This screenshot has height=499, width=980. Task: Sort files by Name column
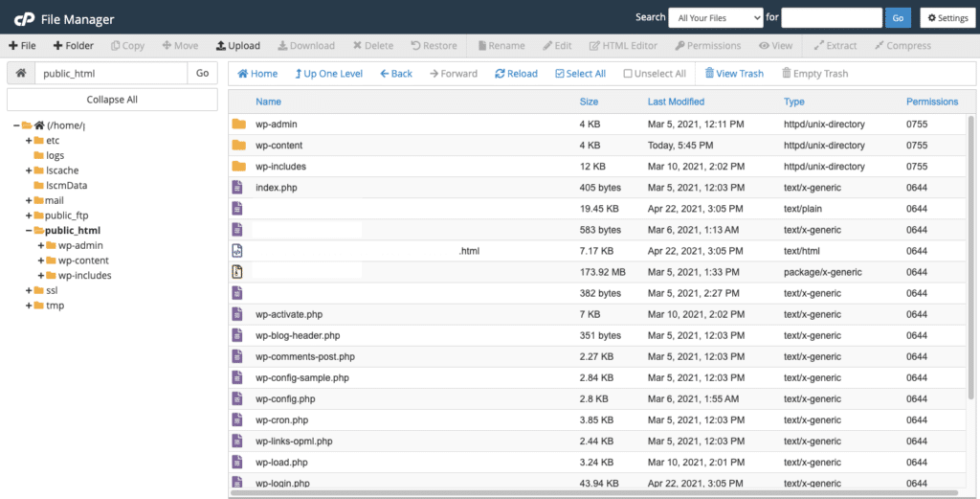click(268, 102)
